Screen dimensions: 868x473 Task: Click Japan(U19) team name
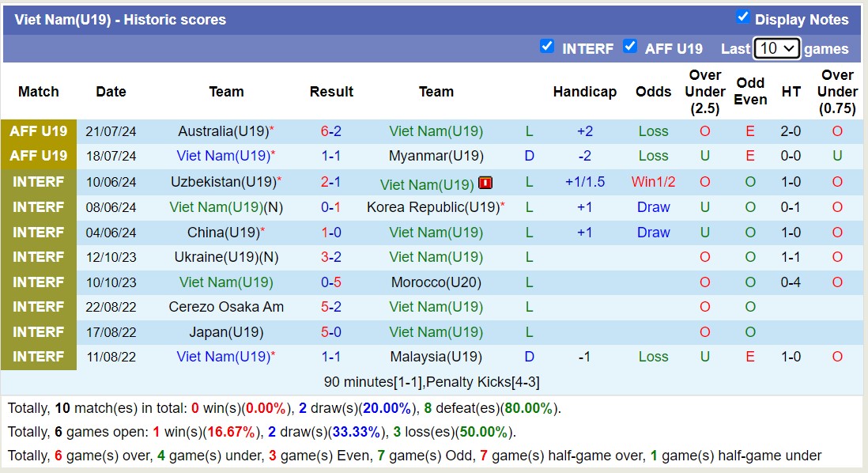point(226,332)
